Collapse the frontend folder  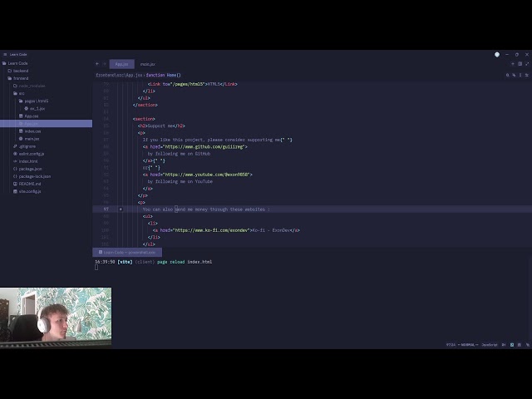(x=18, y=78)
